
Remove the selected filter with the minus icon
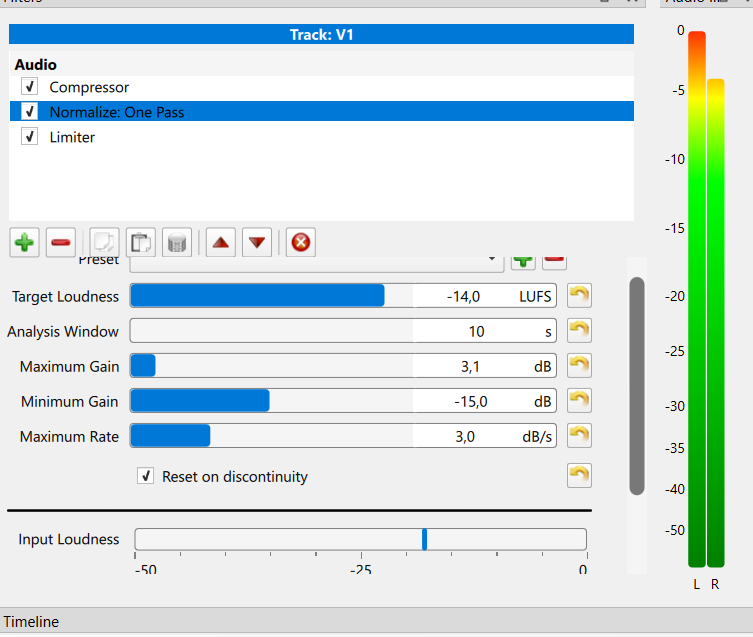60,243
